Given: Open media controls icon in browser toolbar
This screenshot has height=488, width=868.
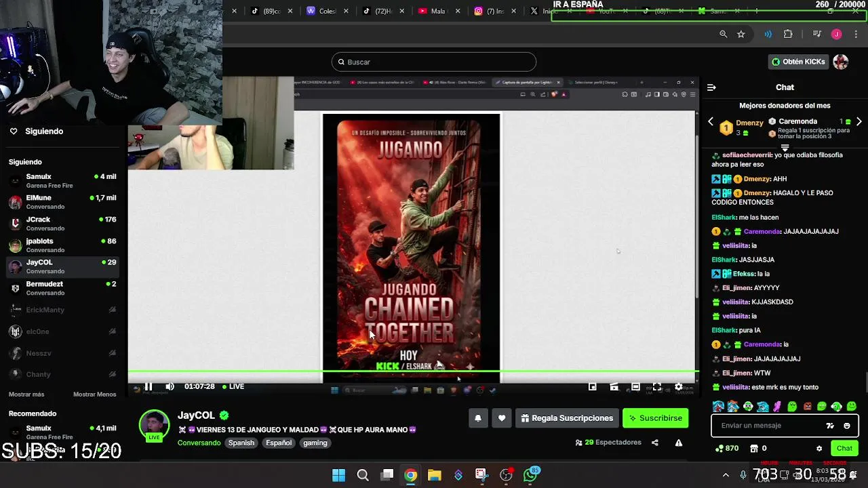Looking at the screenshot, I should [x=817, y=34].
